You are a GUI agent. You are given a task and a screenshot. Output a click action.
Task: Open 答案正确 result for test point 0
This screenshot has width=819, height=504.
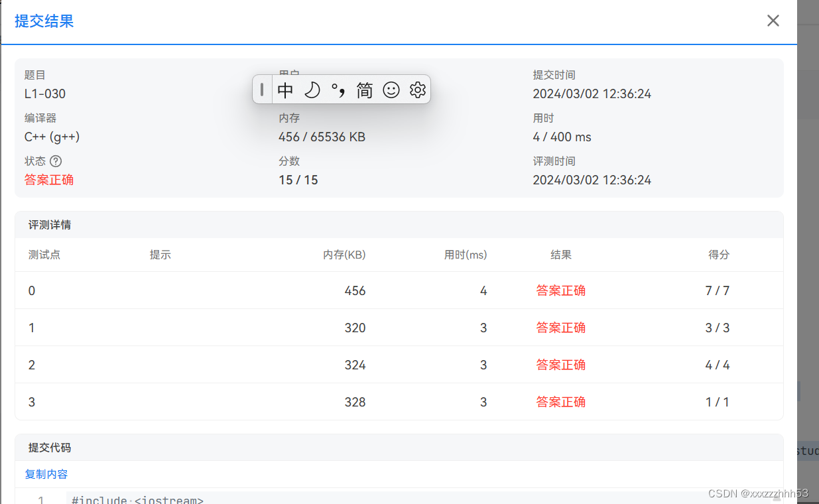point(560,290)
